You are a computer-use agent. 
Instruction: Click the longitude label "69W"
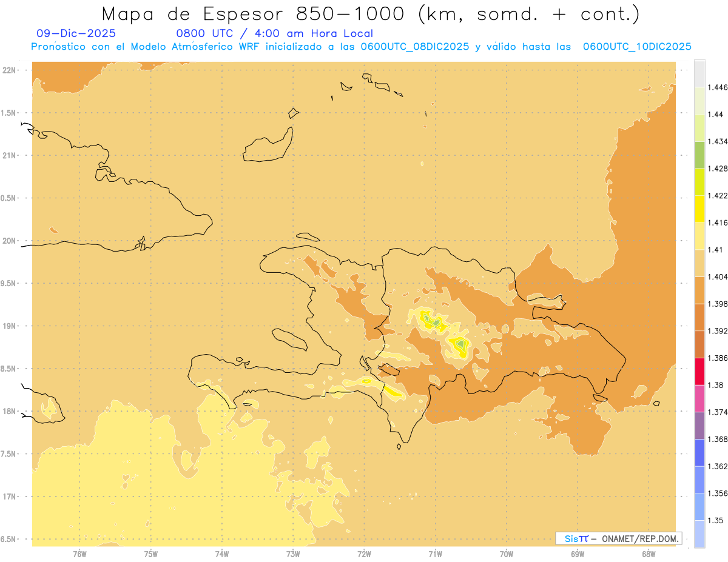[578, 554]
